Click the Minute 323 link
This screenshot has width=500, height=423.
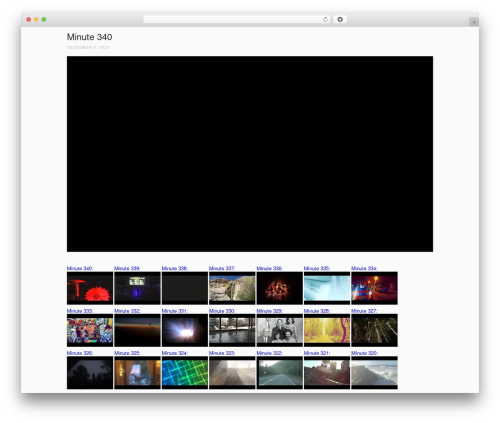tap(222, 353)
